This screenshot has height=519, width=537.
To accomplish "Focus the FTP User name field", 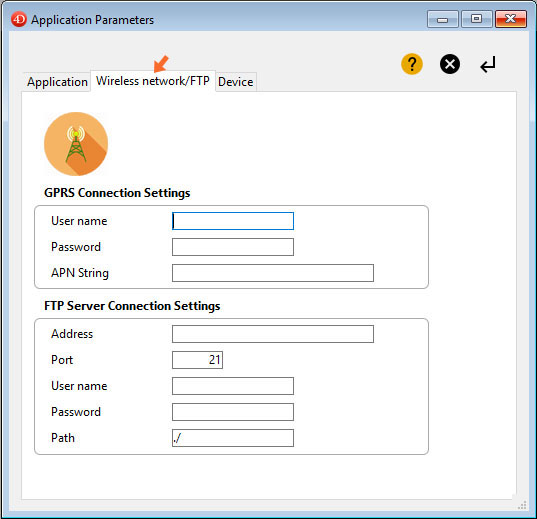I will 233,386.
